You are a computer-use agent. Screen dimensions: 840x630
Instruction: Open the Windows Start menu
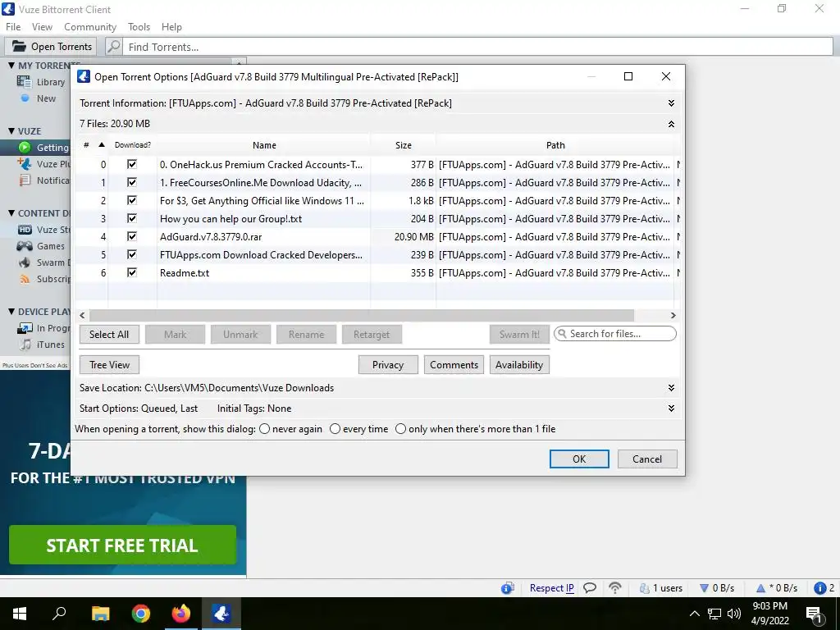pos(20,614)
